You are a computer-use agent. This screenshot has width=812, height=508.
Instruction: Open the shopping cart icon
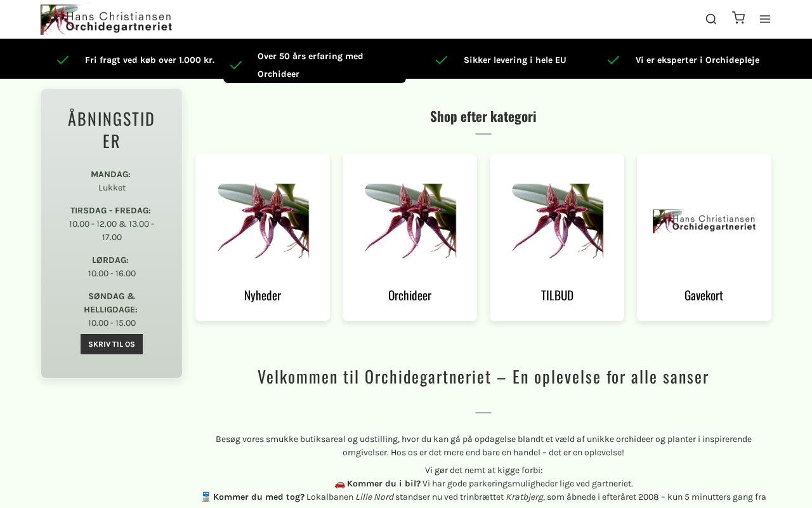[738, 18]
